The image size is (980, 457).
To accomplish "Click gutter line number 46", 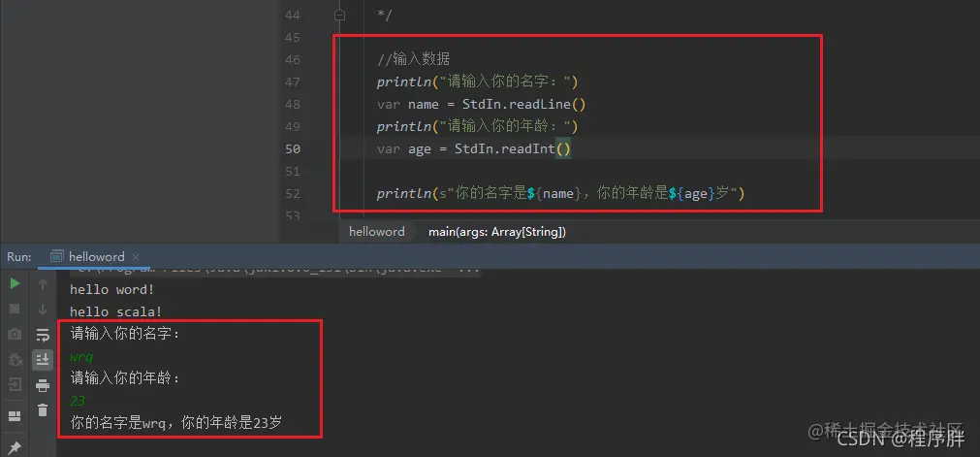I will click(x=293, y=60).
